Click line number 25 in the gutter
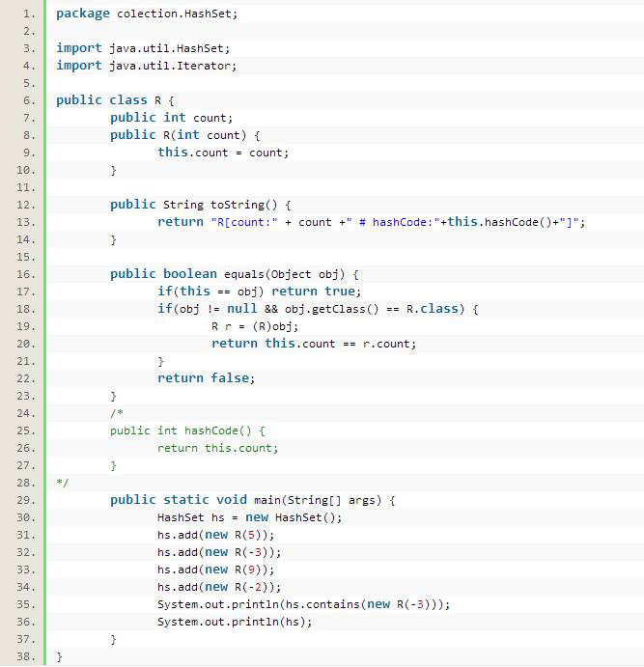This screenshot has width=644, height=667. coord(26,431)
